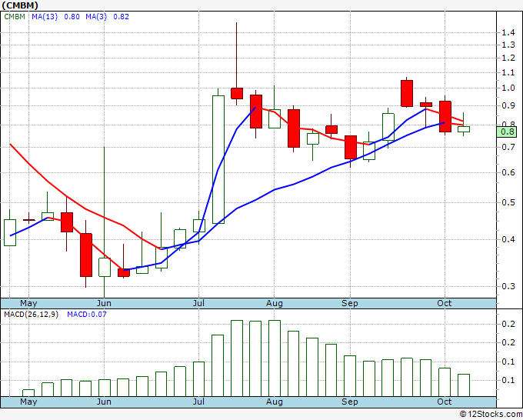The image size is (523, 420).
Task: Click the green highlighted 0.8 current price tag
Action: [x=507, y=132]
